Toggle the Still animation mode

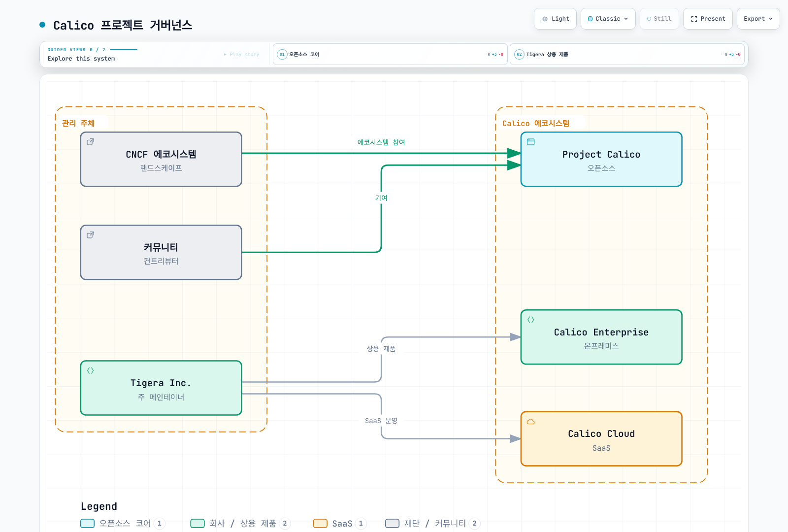click(659, 19)
